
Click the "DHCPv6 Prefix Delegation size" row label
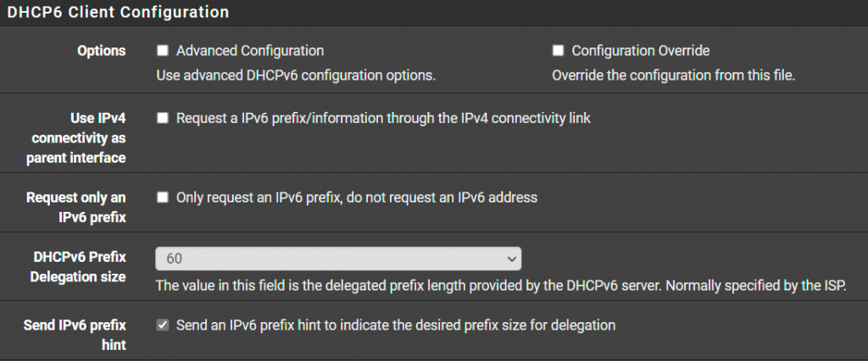pos(81,266)
